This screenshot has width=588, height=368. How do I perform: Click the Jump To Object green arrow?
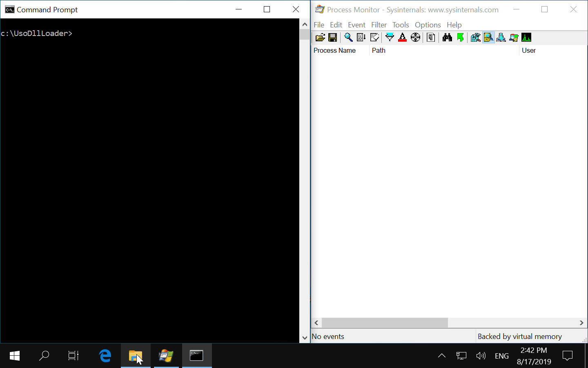pos(461,38)
